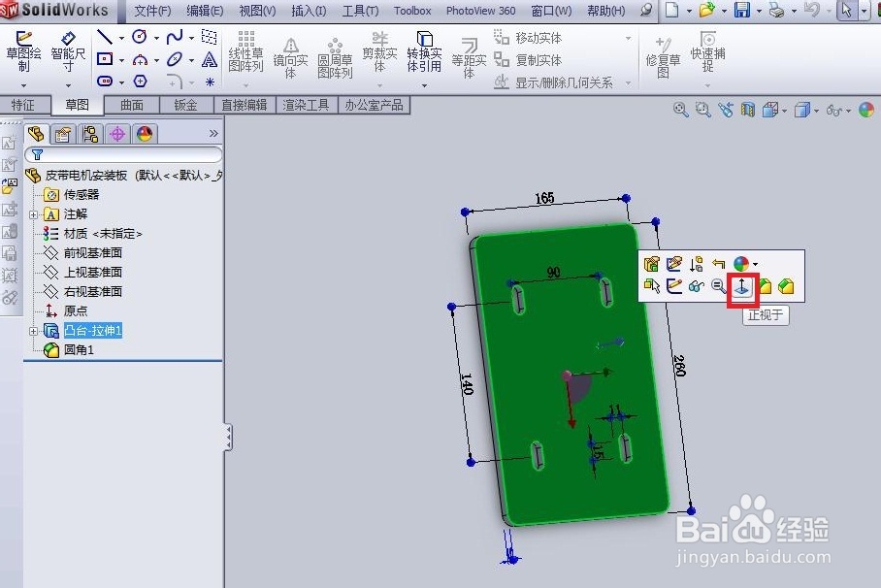Screen dimensions: 881x588
Task: Open the DimXpertManager crosshair tab
Action: (116, 134)
